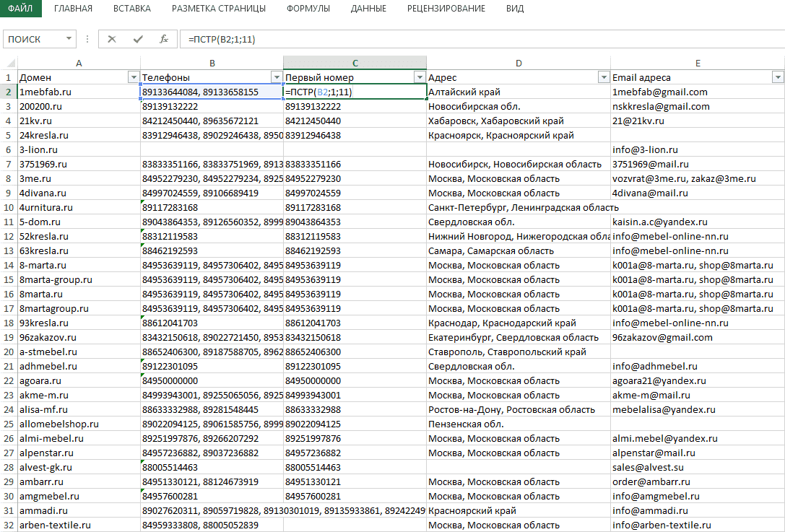Viewport: 785px width, 532px height.
Task: Select cell info@3-lion.ru
Action: [698, 149]
